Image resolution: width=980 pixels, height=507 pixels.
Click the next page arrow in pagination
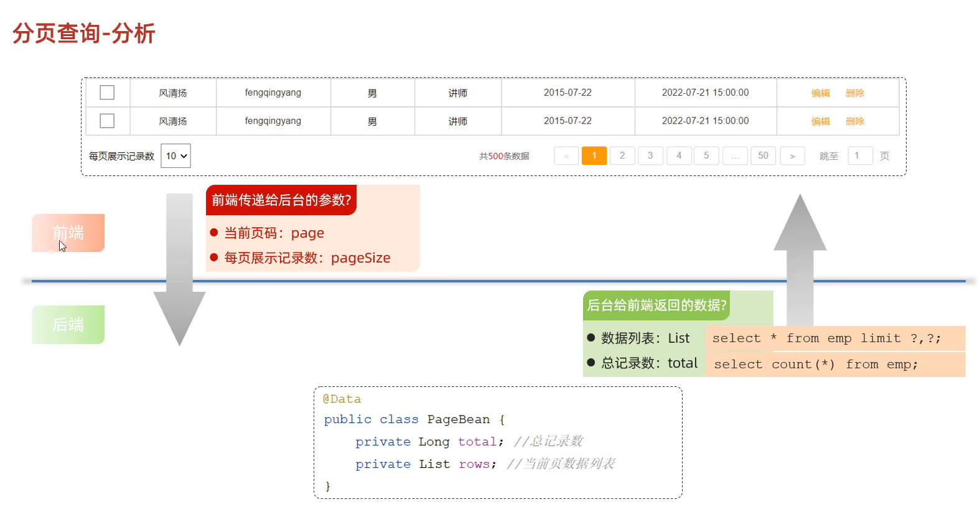click(x=792, y=156)
